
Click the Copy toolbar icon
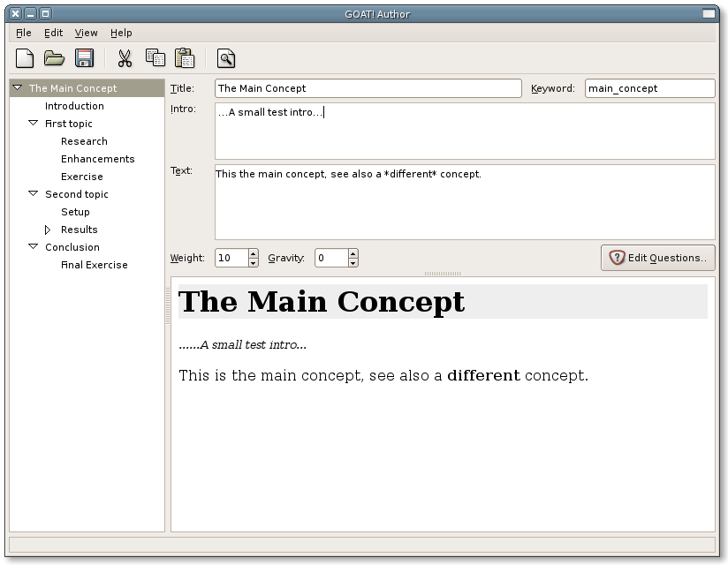pyautogui.click(x=155, y=59)
